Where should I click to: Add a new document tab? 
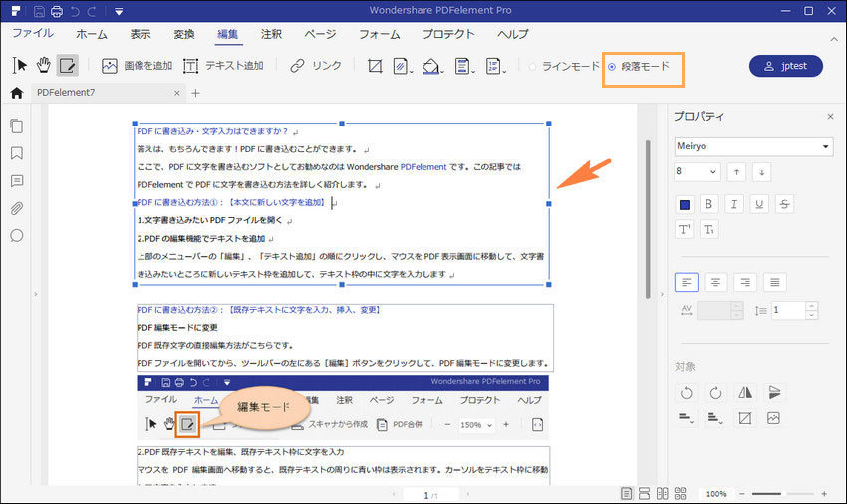point(195,93)
